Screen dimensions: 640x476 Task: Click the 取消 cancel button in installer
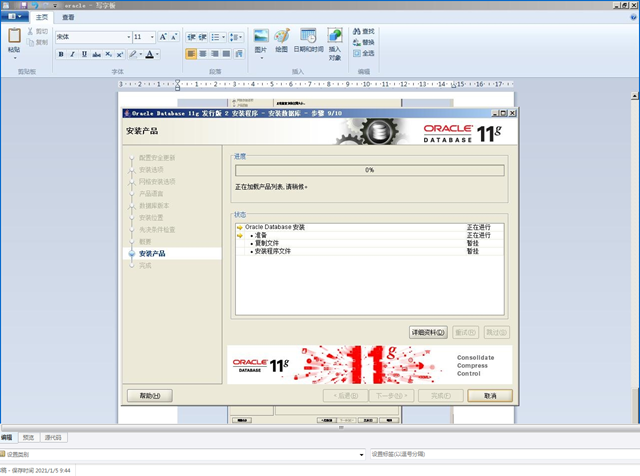(490, 396)
